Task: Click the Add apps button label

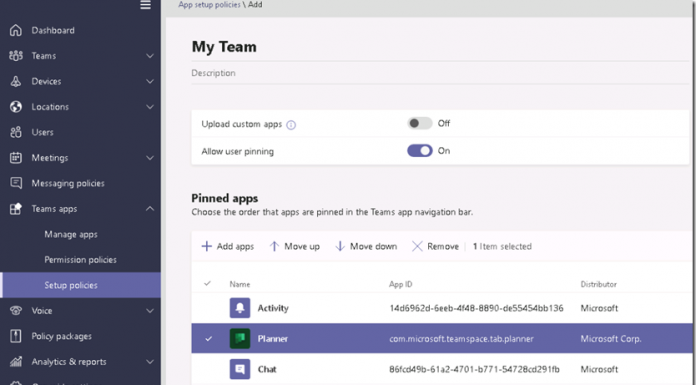Action: click(235, 246)
